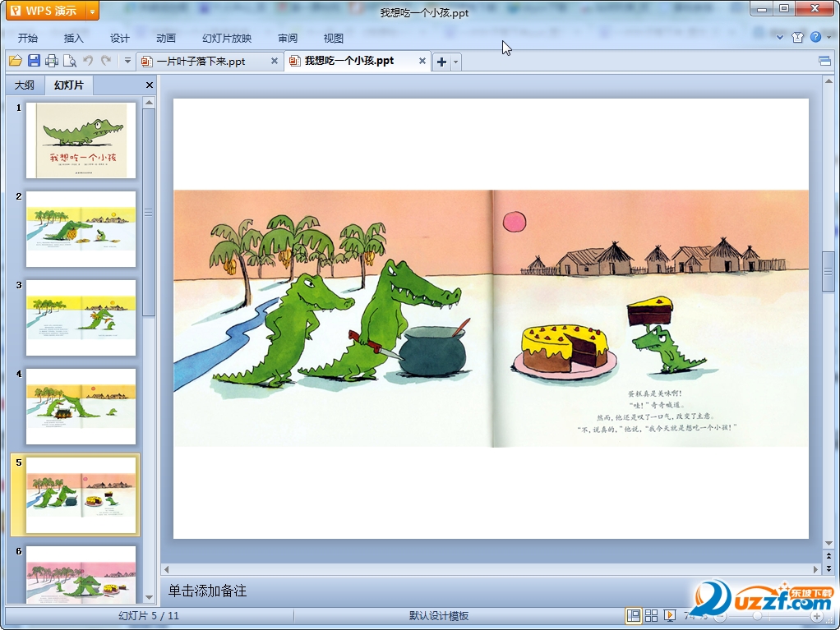Click the cascade windows icon on tab bar
The width and height of the screenshot is (840, 630).
[825, 61]
